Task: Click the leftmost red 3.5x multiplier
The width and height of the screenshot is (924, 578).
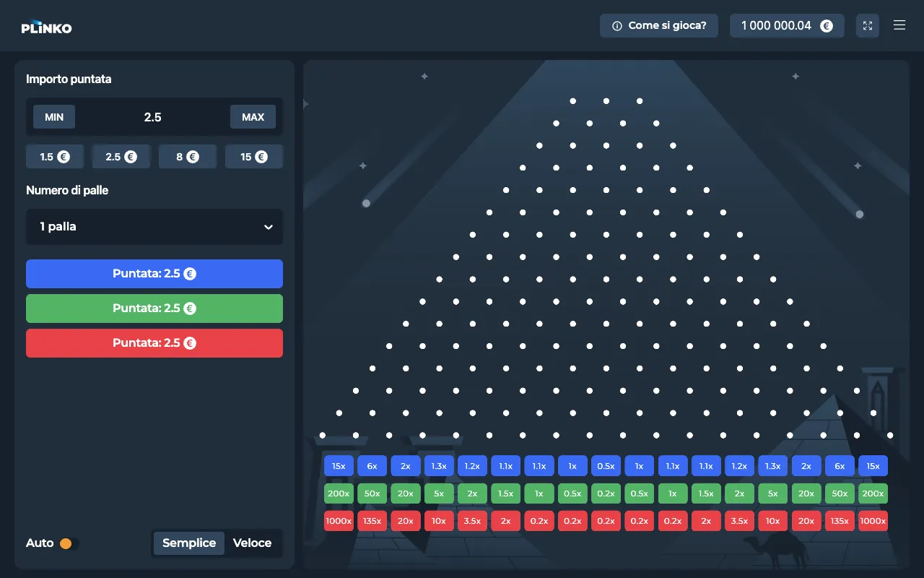Action: click(x=472, y=521)
